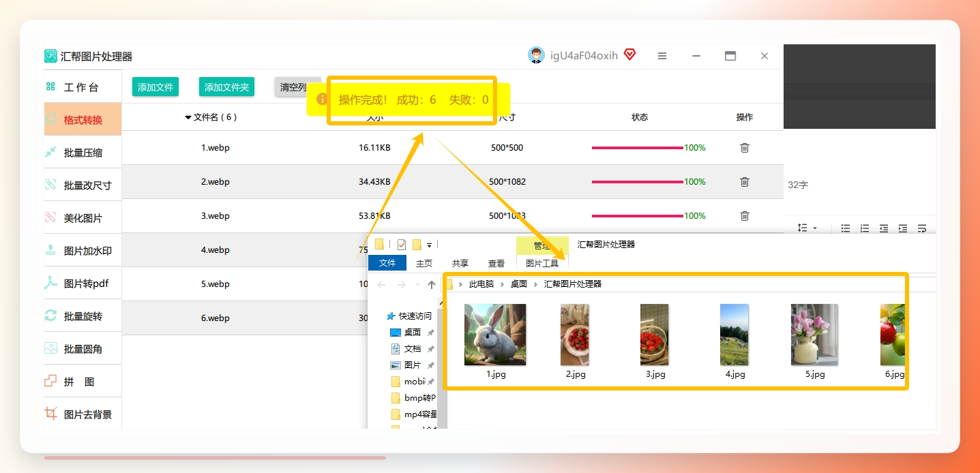Go up one folder level in Explorer

click(432, 284)
